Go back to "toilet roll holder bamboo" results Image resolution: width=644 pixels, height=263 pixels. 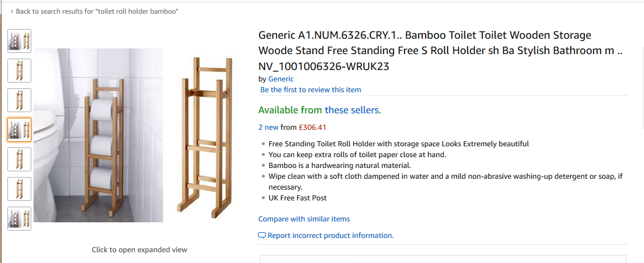coord(97,11)
